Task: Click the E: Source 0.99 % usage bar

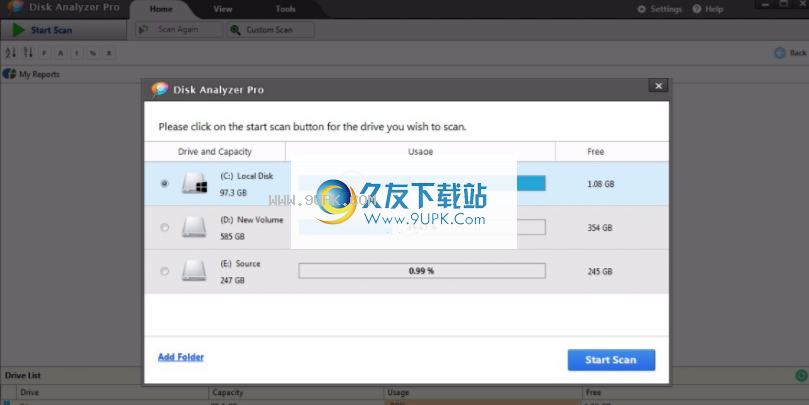Action: pos(422,271)
